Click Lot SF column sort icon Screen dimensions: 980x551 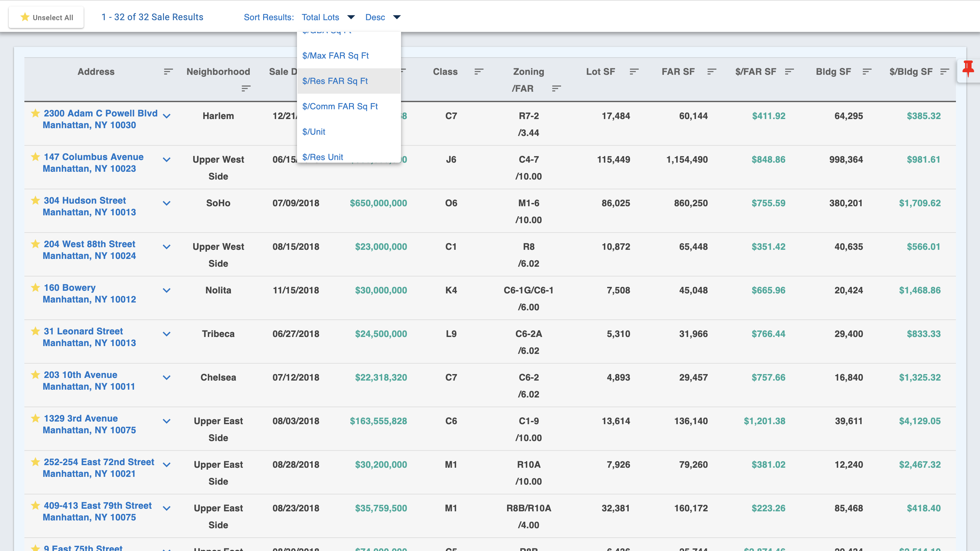click(634, 72)
